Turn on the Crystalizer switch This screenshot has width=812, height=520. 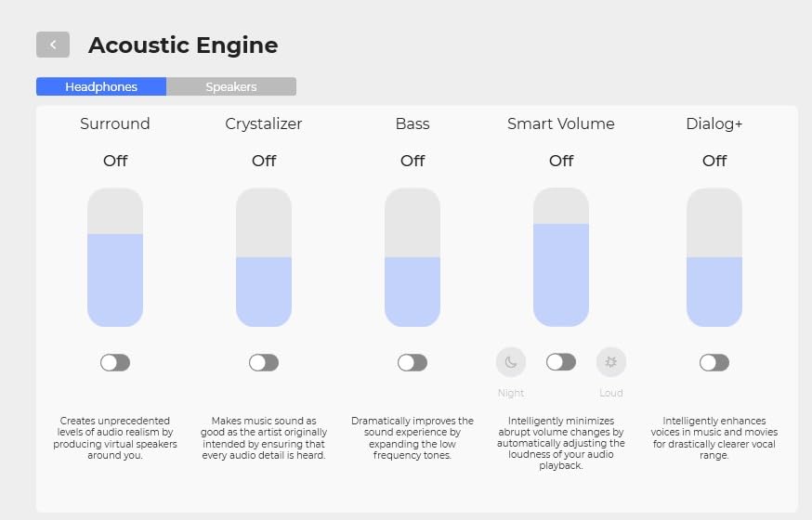pos(264,363)
